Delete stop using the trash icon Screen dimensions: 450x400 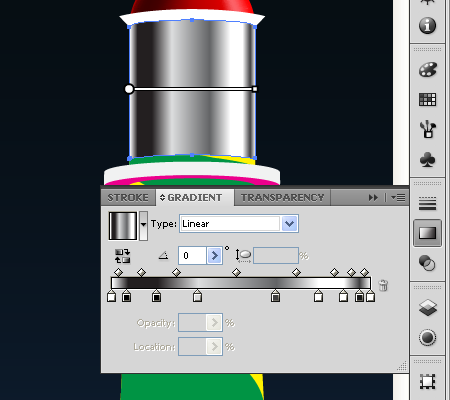383,285
